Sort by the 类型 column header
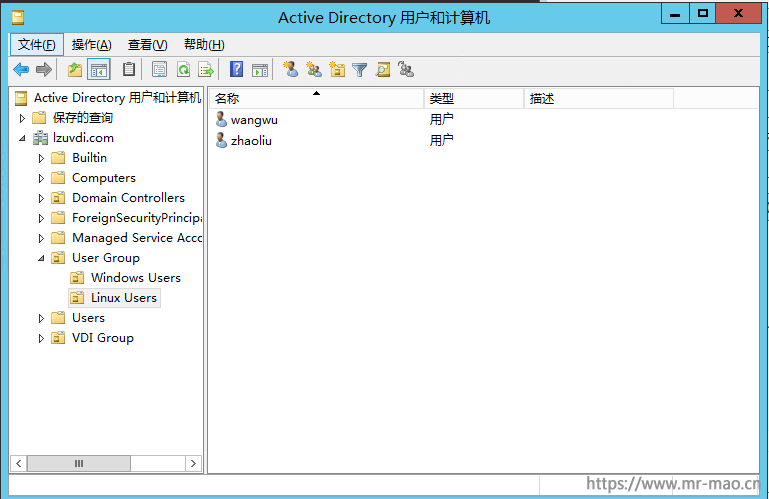Screen dimensions: 769x499 [474, 99]
